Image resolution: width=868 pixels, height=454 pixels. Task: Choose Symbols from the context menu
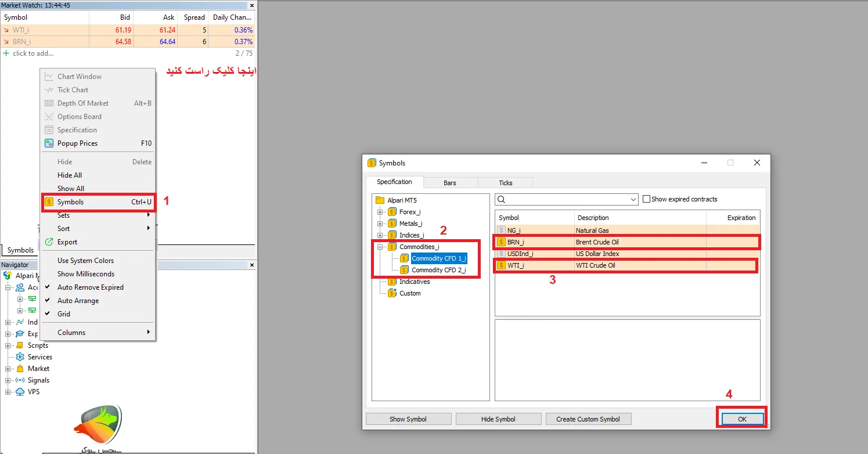[x=70, y=202]
